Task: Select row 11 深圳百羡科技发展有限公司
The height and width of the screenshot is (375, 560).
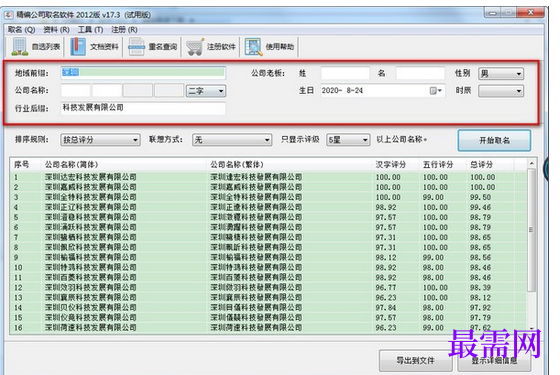Action: 268,278
